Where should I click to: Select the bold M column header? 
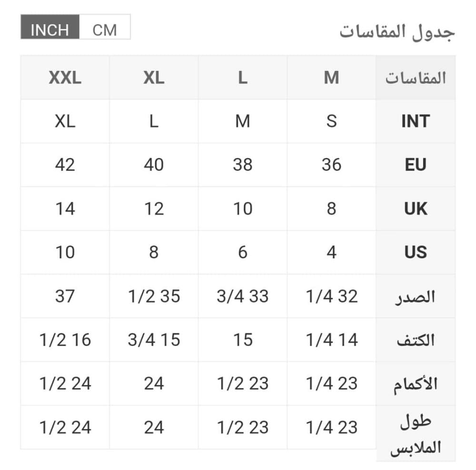331,78
